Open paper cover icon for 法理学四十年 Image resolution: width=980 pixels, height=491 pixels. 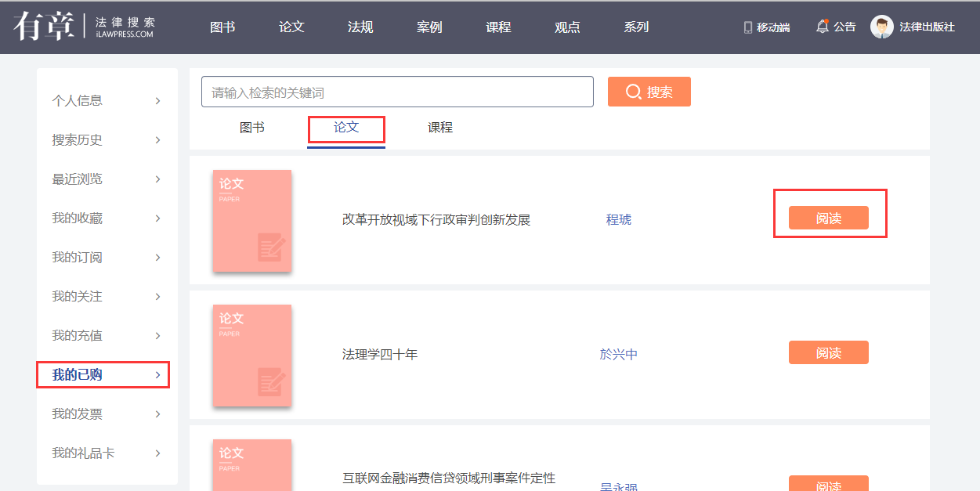(252, 356)
